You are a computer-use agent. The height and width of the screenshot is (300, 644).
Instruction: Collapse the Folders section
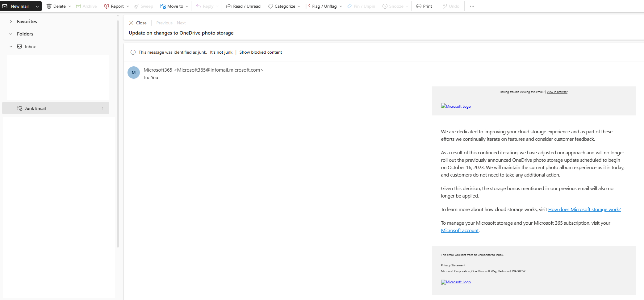11,34
